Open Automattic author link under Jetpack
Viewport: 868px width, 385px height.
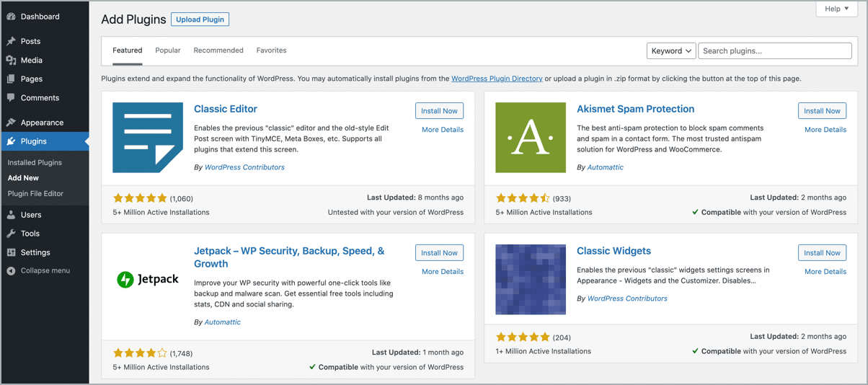click(223, 322)
